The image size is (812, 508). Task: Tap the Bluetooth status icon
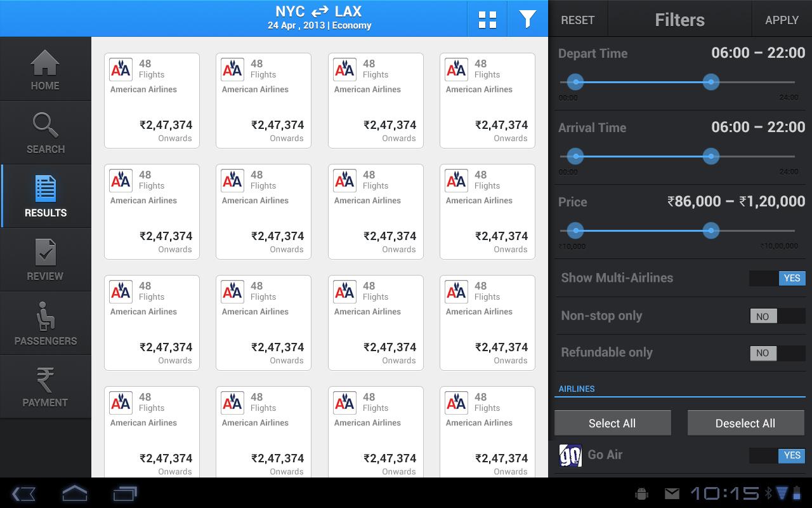click(x=768, y=493)
